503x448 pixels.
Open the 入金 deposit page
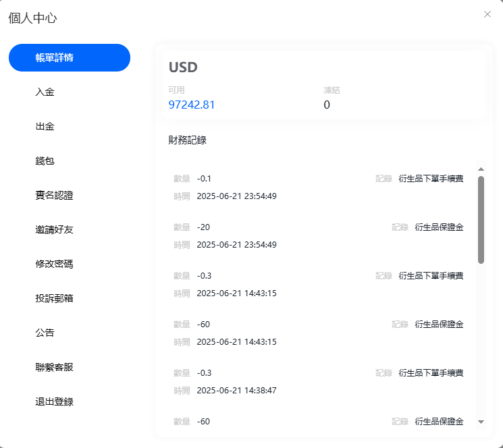[45, 92]
